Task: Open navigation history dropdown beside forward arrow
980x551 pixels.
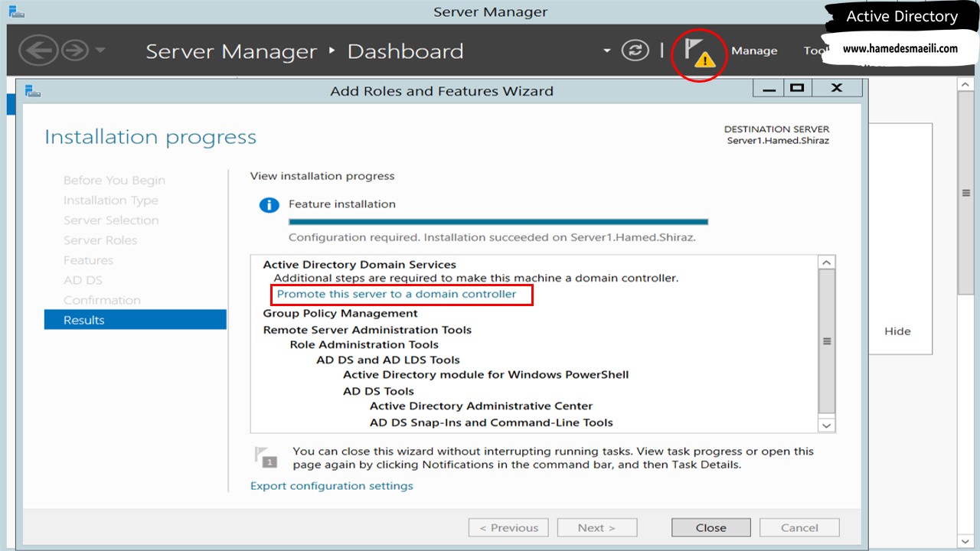Action: tap(100, 51)
